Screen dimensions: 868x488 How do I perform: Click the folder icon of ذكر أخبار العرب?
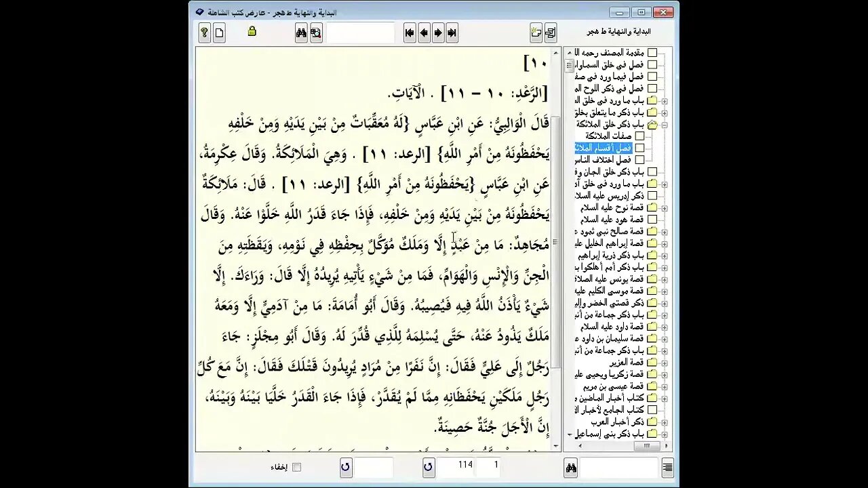coord(652,422)
